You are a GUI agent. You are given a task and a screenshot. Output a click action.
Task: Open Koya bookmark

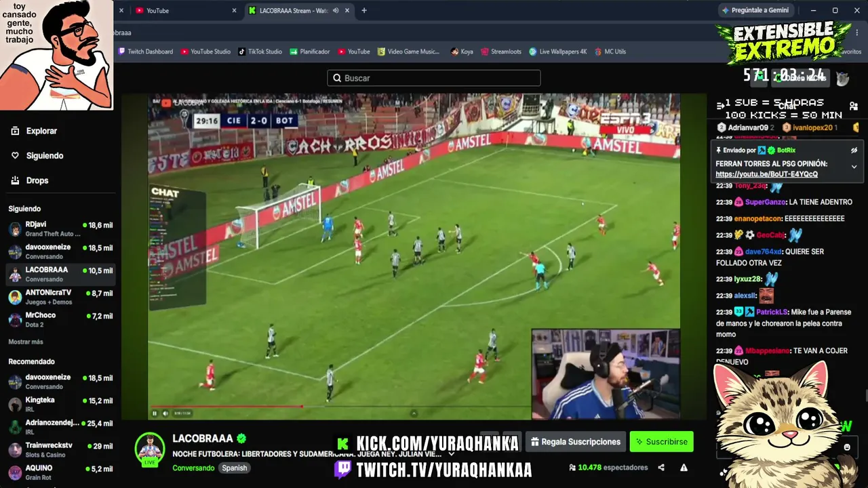(462, 52)
